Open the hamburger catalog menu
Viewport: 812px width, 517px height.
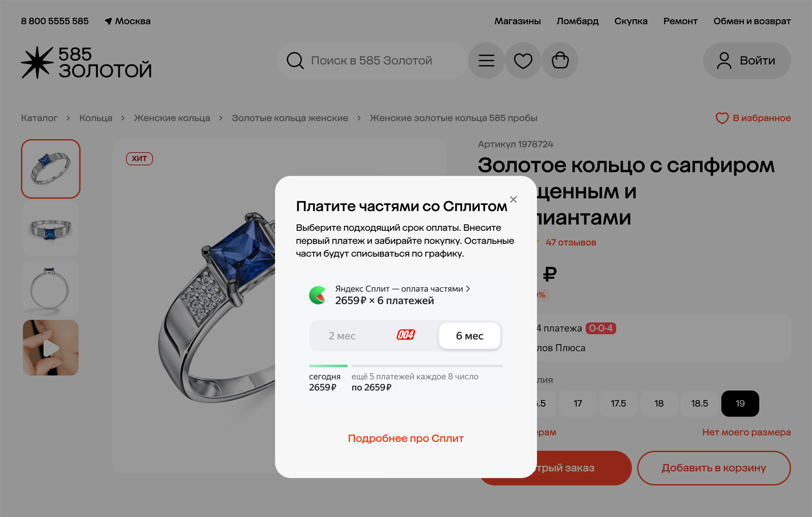click(486, 60)
